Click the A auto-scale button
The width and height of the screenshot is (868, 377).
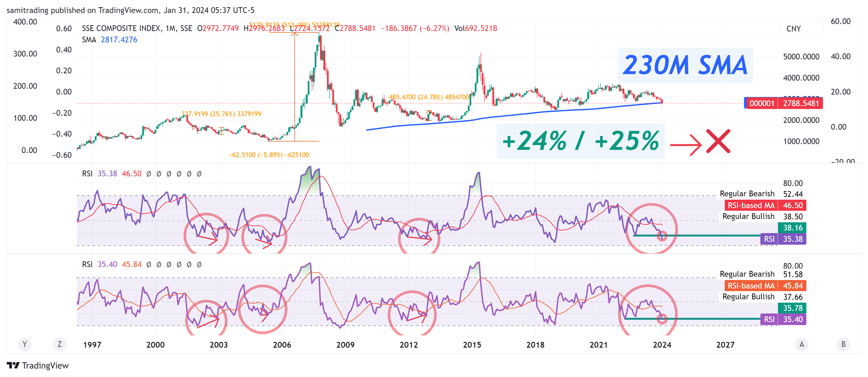tap(802, 344)
